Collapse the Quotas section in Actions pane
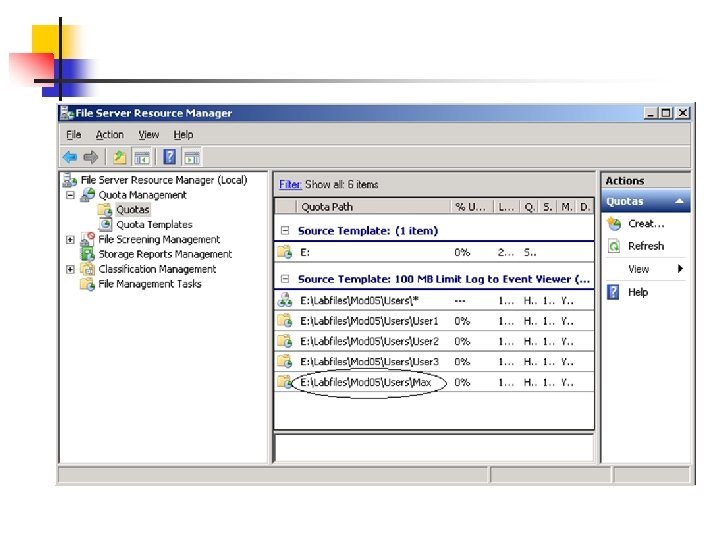The image size is (720, 540). pyautogui.click(x=679, y=201)
